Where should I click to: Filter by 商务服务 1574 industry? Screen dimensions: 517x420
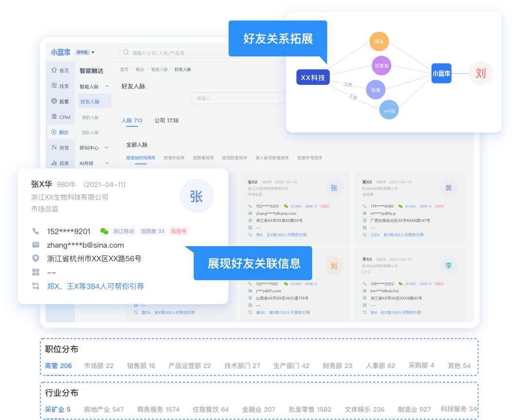tap(158, 409)
